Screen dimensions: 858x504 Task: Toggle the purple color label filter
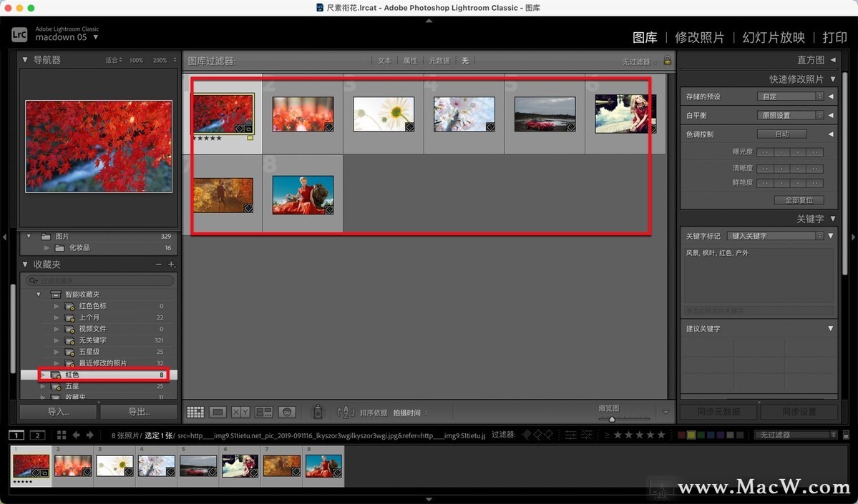pyautogui.click(x=721, y=435)
